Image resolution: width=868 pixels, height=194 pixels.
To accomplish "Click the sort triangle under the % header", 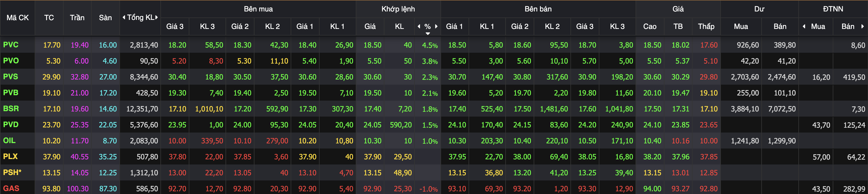I will [x=428, y=33].
